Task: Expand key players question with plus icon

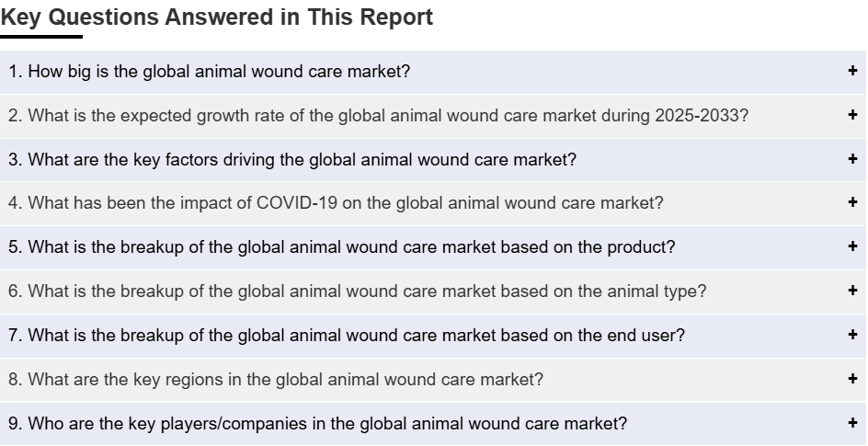Action: [852, 423]
